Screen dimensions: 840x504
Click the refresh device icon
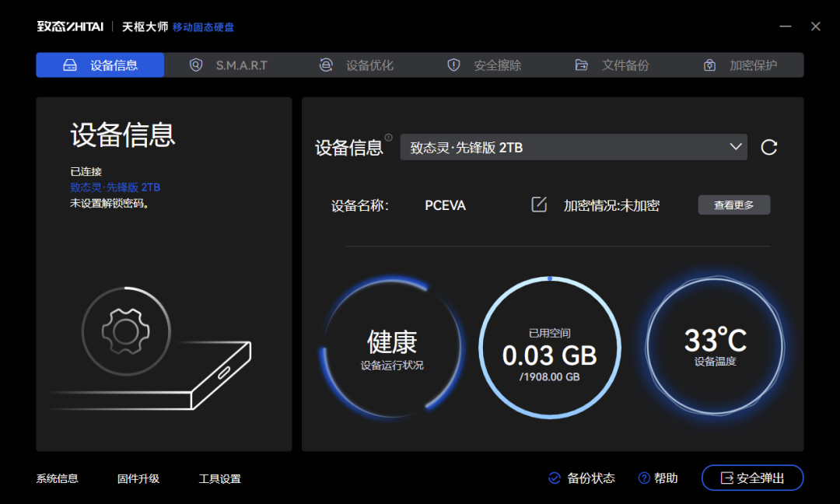pyautogui.click(x=769, y=147)
